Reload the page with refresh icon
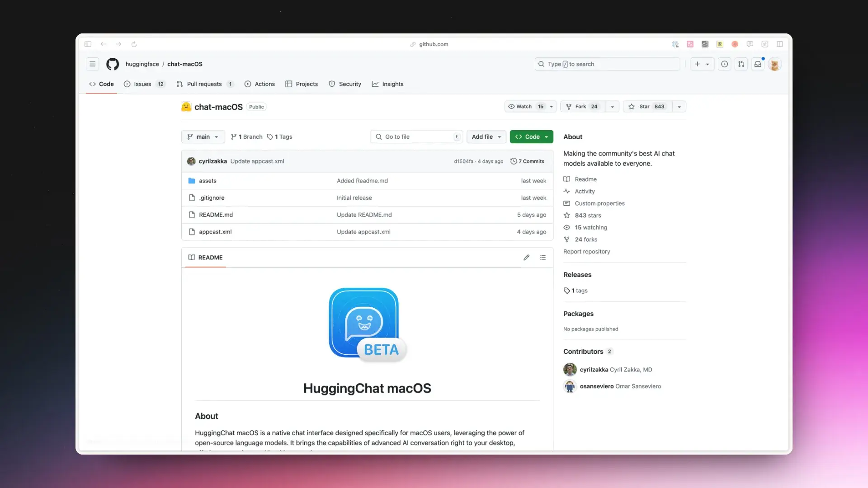868x488 pixels. pos(134,44)
